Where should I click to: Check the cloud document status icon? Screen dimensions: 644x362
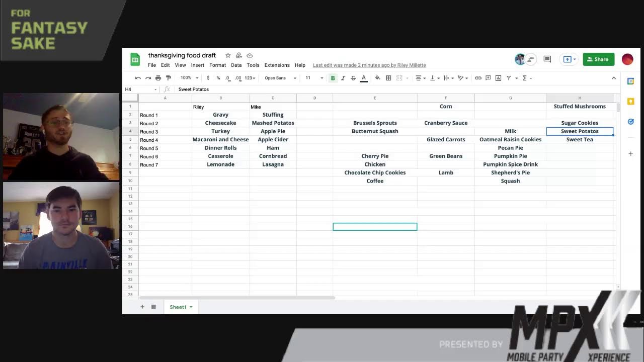click(250, 55)
